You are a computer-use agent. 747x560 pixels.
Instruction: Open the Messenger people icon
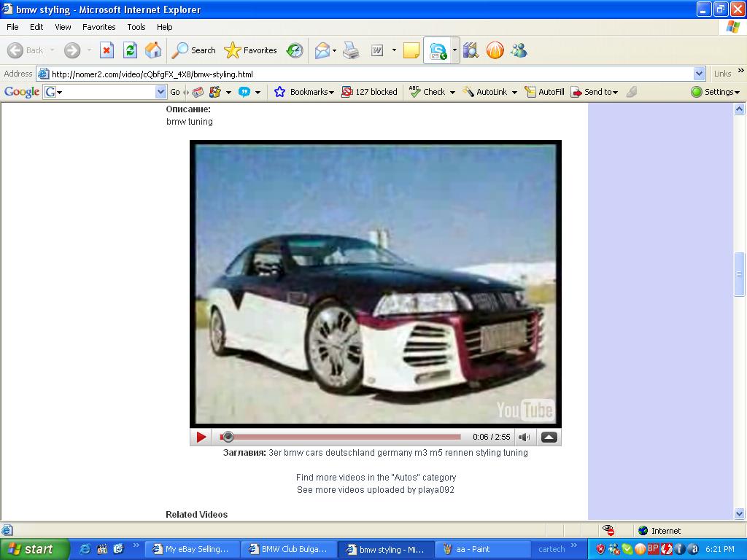(519, 50)
